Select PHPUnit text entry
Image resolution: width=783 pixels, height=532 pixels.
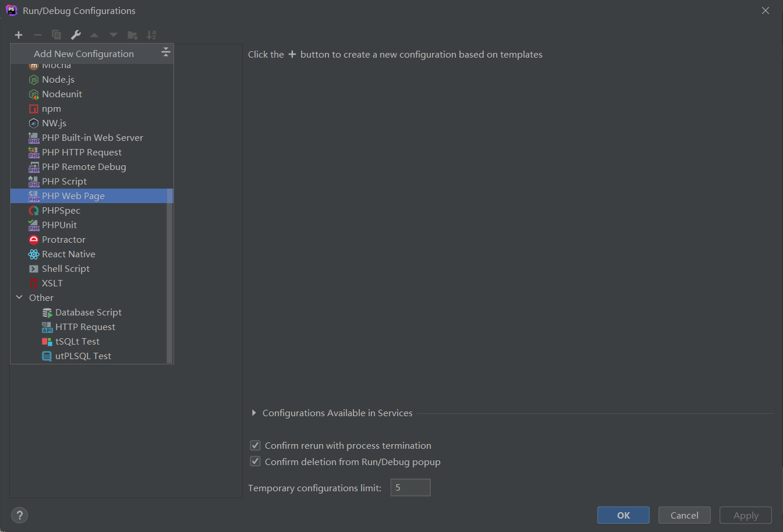point(59,225)
